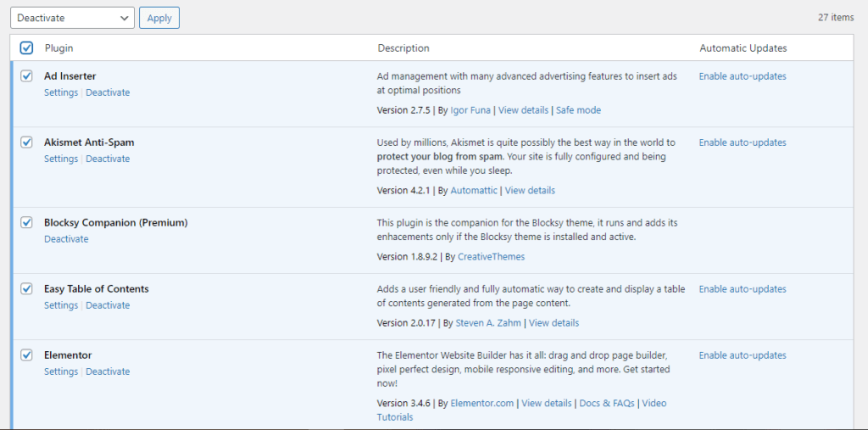Open Ad Inserter Settings
Viewport: 868px width, 430px height.
click(x=61, y=92)
